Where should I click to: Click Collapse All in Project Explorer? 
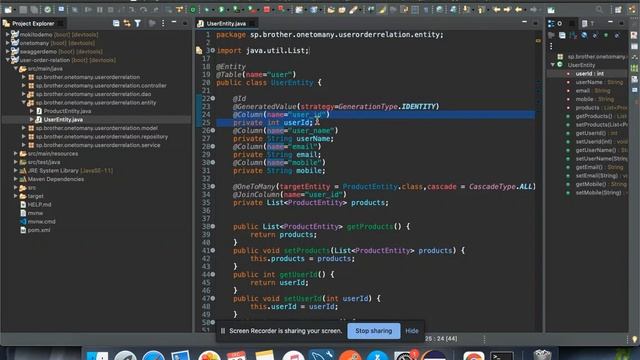[116, 24]
